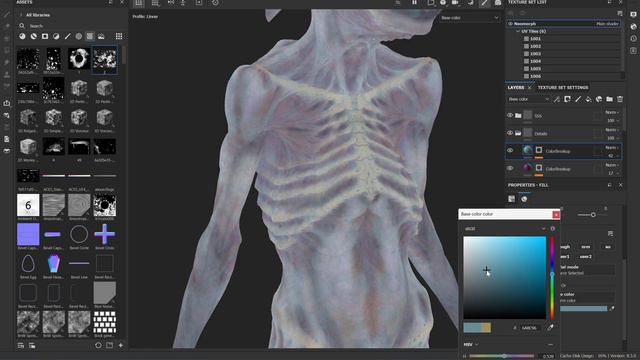Click export textures icon in left sidebar

7,103
